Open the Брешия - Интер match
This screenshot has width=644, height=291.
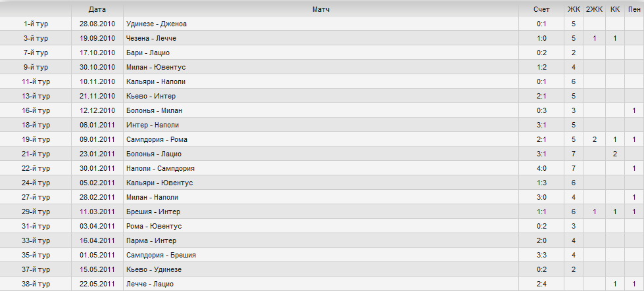coord(153,212)
